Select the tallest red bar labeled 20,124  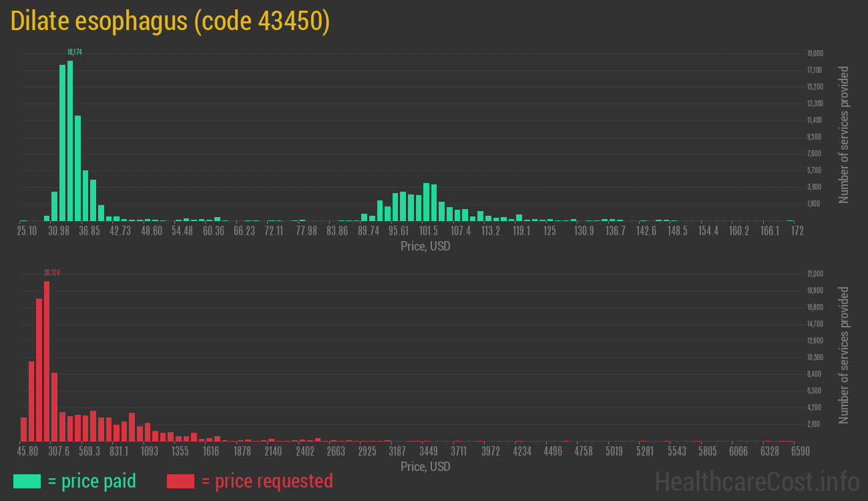pos(47,361)
